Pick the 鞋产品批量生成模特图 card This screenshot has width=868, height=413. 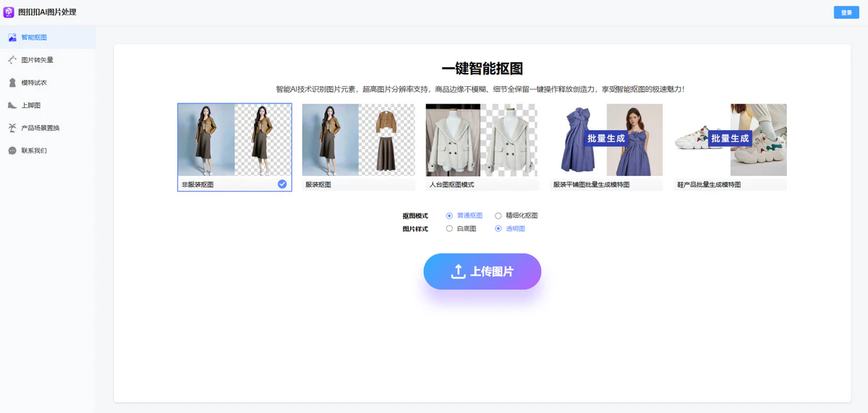click(x=730, y=147)
